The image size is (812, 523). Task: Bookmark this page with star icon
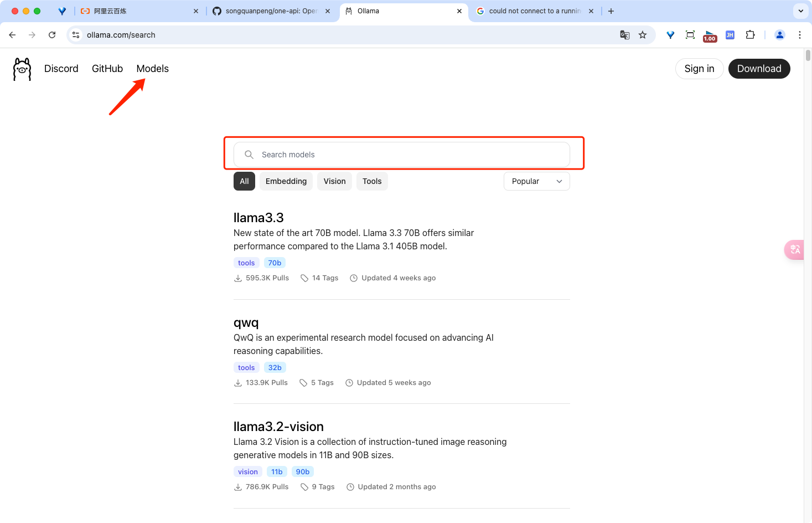(643, 35)
